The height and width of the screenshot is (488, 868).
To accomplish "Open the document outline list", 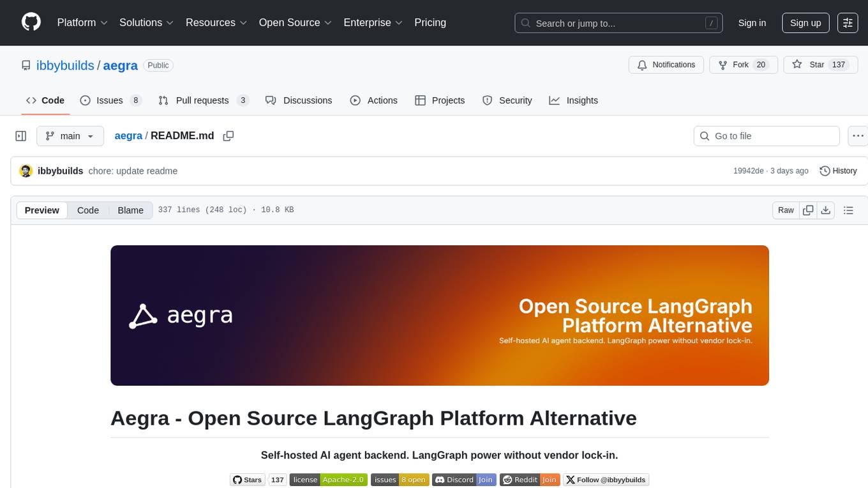I will [x=848, y=210].
